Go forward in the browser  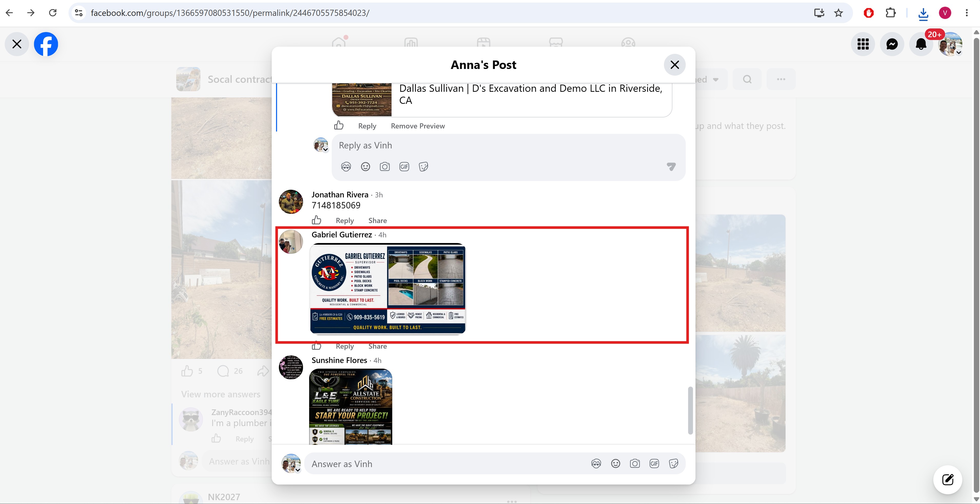tap(31, 13)
